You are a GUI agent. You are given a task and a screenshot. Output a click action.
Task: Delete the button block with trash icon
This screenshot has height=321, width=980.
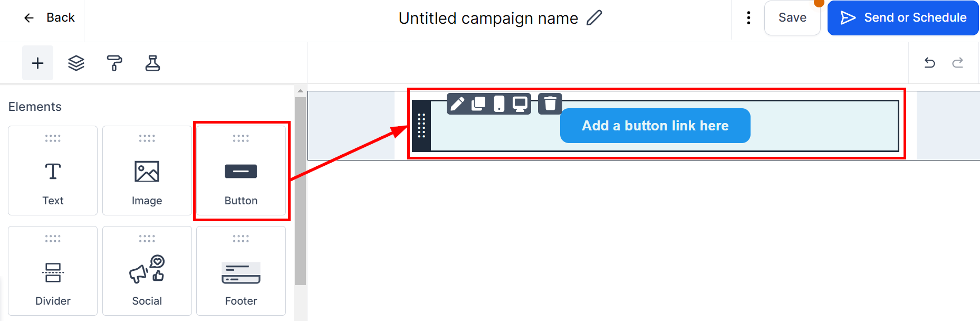pos(550,103)
